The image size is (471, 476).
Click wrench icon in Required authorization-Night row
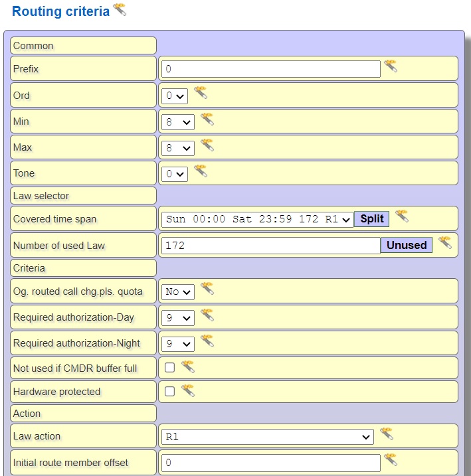pos(207,341)
